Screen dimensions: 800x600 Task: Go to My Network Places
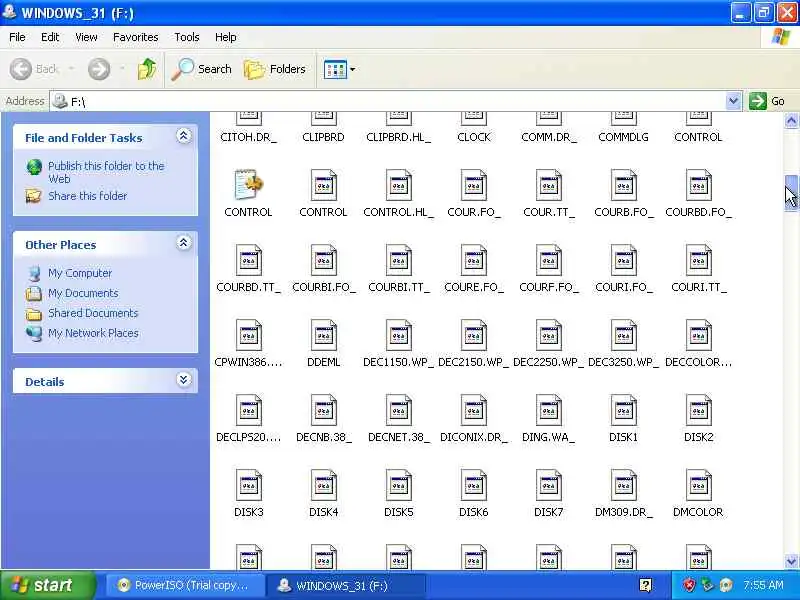tap(93, 333)
